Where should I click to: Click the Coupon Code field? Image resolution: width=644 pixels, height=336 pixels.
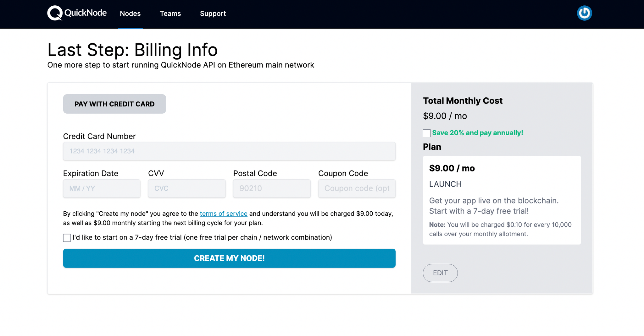coord(357,188)
